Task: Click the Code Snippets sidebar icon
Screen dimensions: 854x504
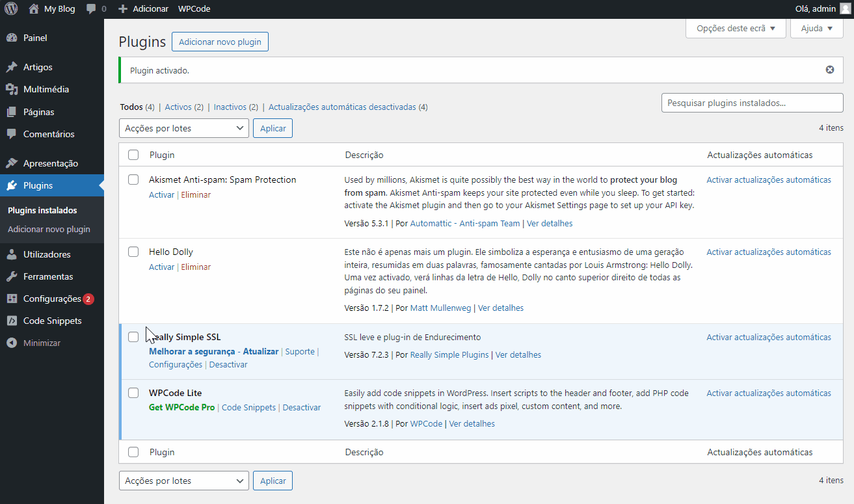Action: [x=12, y=321]
